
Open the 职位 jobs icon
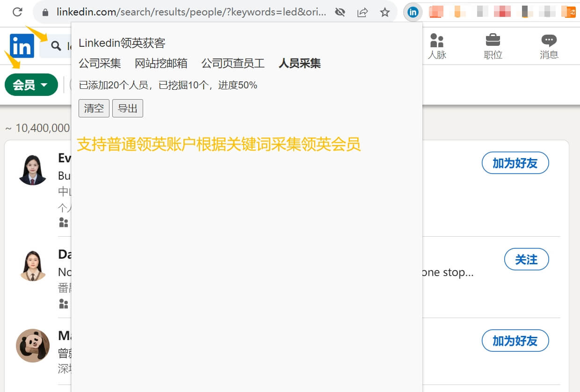[x=493, y=40]
